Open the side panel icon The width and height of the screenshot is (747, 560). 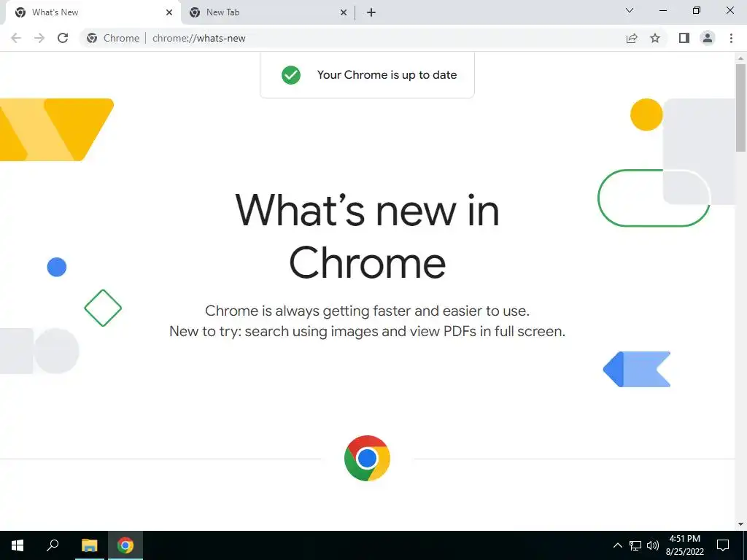pyautogui.click(x=684, y=38)
